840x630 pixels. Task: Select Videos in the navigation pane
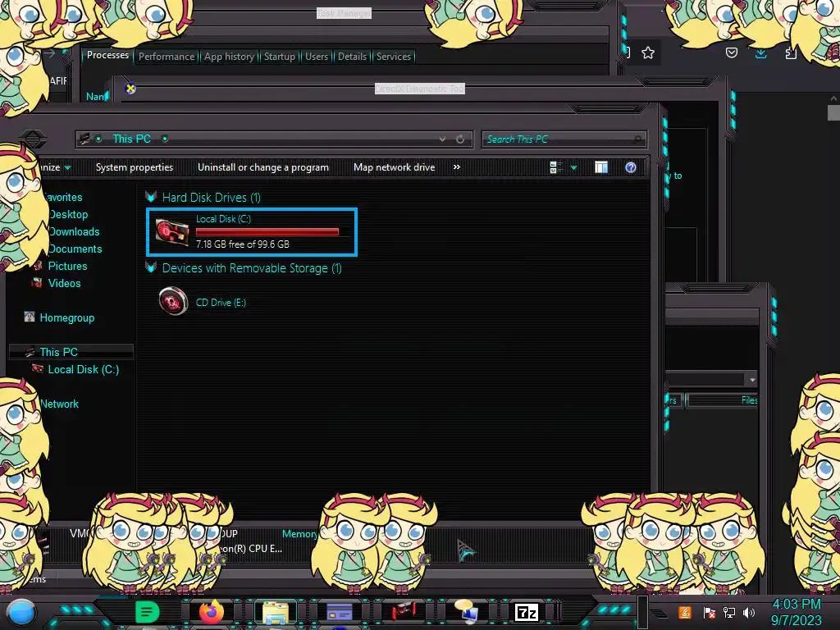(x=64, y=283)
